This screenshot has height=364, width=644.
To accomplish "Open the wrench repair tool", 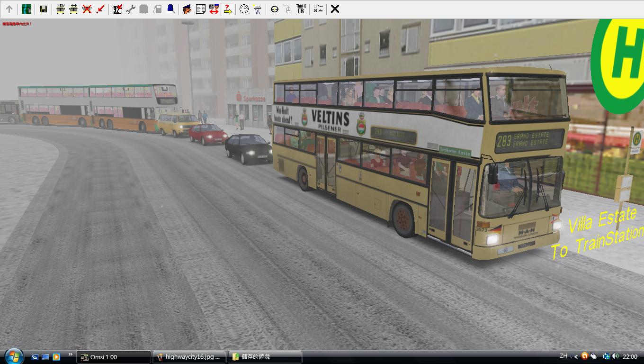I will pos(131,9).
